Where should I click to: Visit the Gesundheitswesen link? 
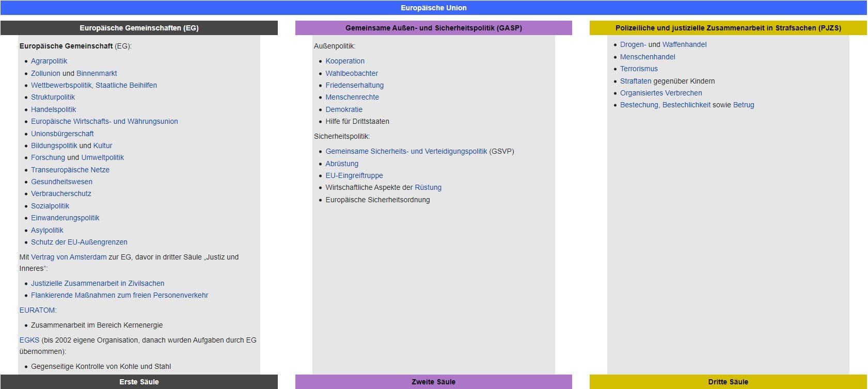(61, 182)
